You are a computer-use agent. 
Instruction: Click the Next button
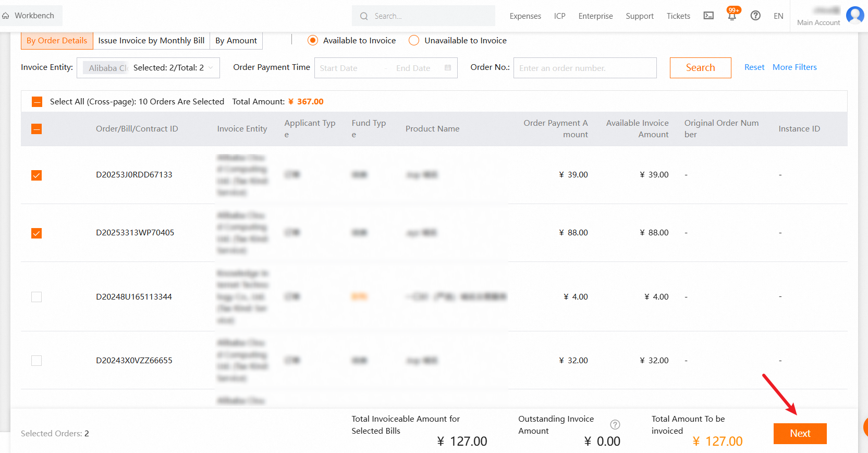click(x=800, y=434)
